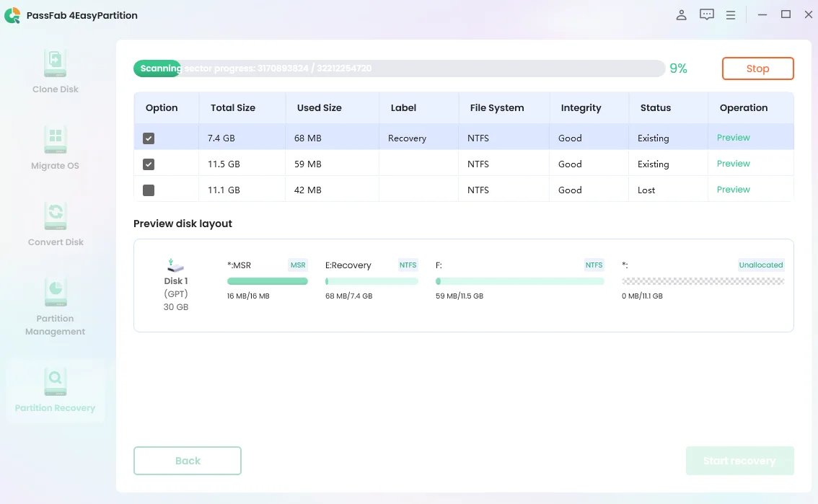This screenshot has height=504, width=818.
Task: Select the E:Recovery partition bar
Action: click(371, 281)
